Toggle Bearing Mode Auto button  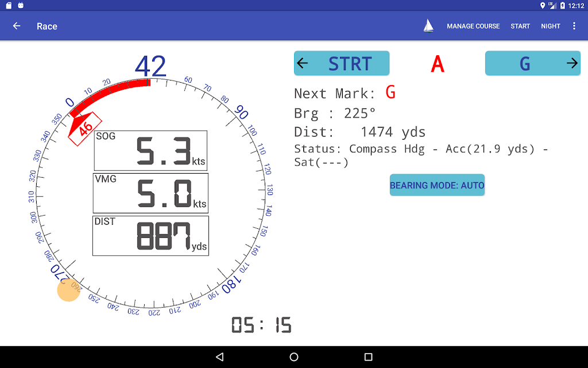(437, 185)
